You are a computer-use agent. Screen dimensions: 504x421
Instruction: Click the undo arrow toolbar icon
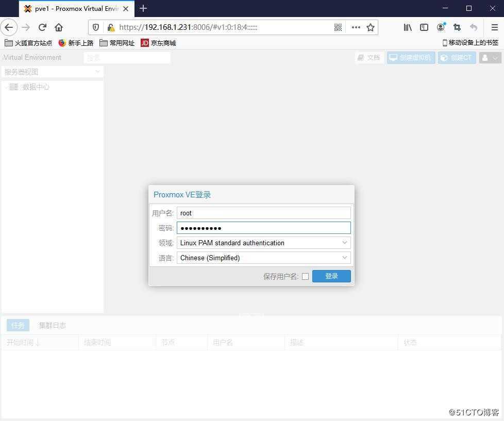(474, 27)
